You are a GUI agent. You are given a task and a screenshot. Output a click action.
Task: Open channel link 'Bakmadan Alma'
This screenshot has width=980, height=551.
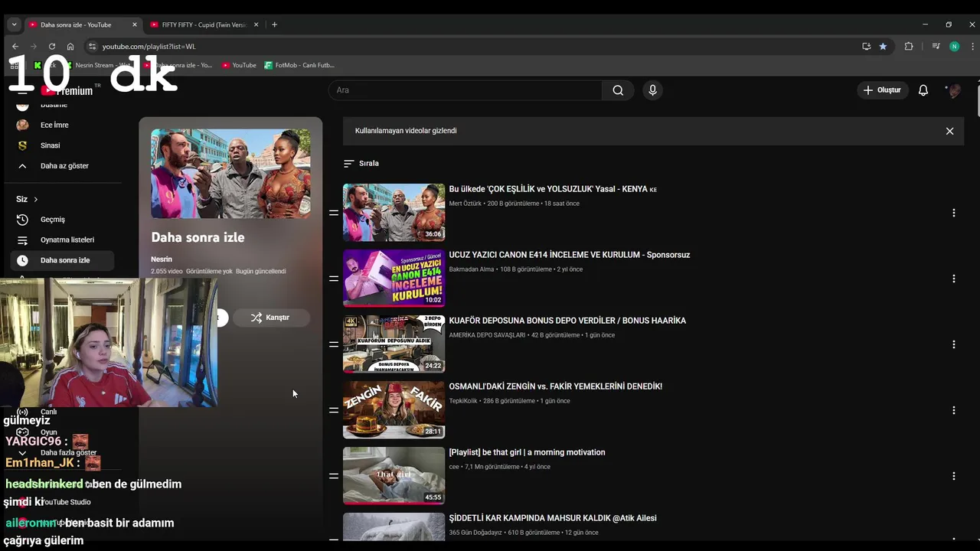[x=472, y=269]
